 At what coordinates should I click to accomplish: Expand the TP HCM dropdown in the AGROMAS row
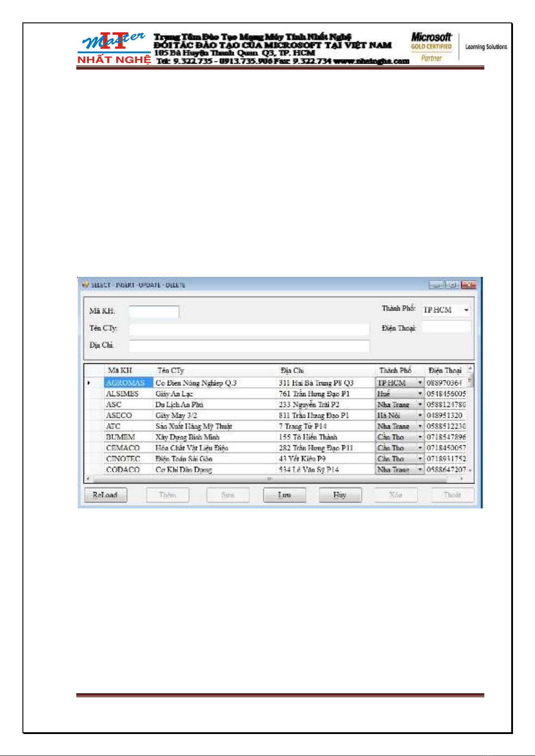click(420, 383)
